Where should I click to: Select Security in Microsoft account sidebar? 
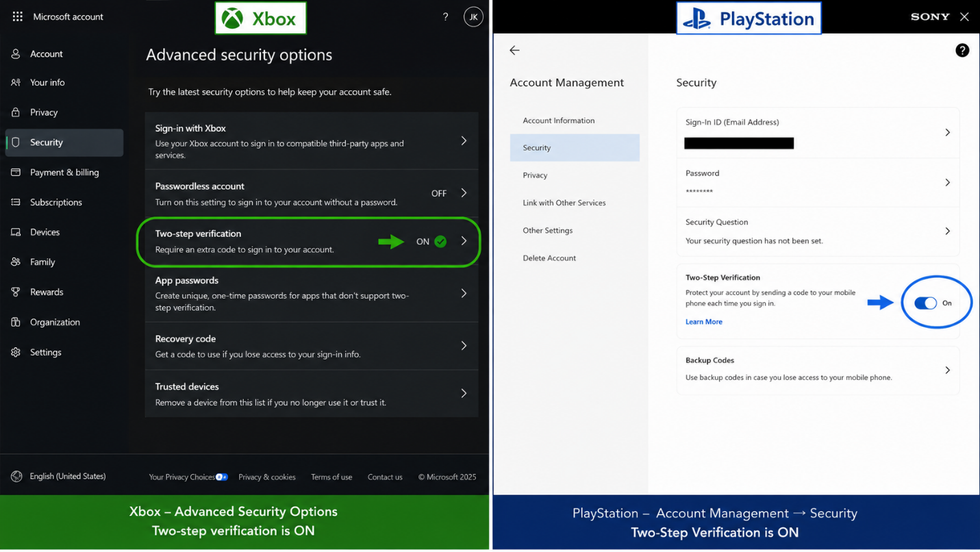(x=64, y=142)
